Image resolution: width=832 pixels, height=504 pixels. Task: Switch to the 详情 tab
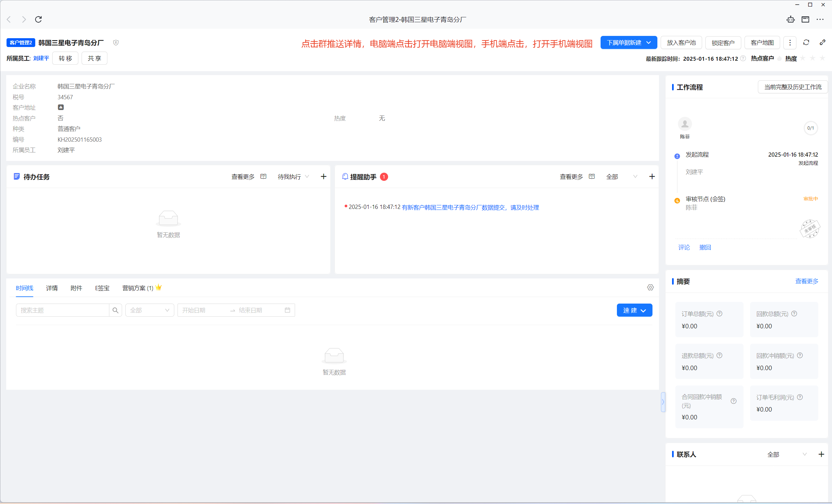tap(52, 288)
